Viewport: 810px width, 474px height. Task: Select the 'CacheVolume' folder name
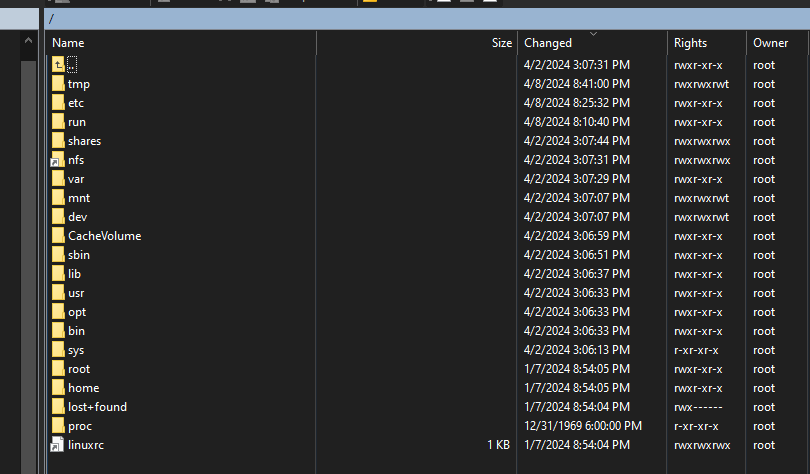[105, 236]
